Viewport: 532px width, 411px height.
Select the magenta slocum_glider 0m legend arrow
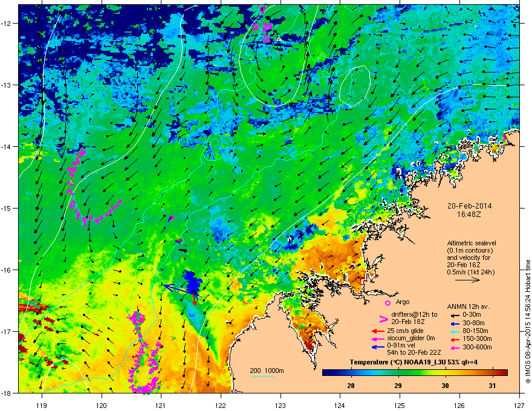(x=377, y=338)
